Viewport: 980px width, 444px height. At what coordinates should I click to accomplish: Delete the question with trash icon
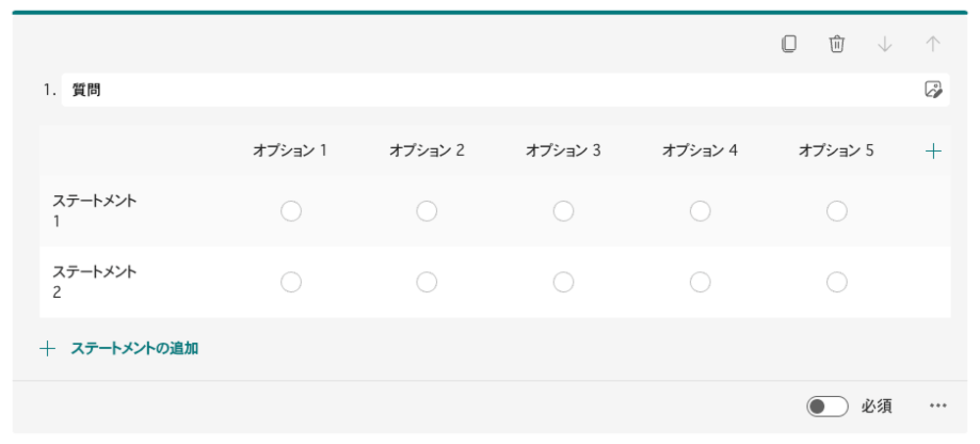(x=837, y=44)
